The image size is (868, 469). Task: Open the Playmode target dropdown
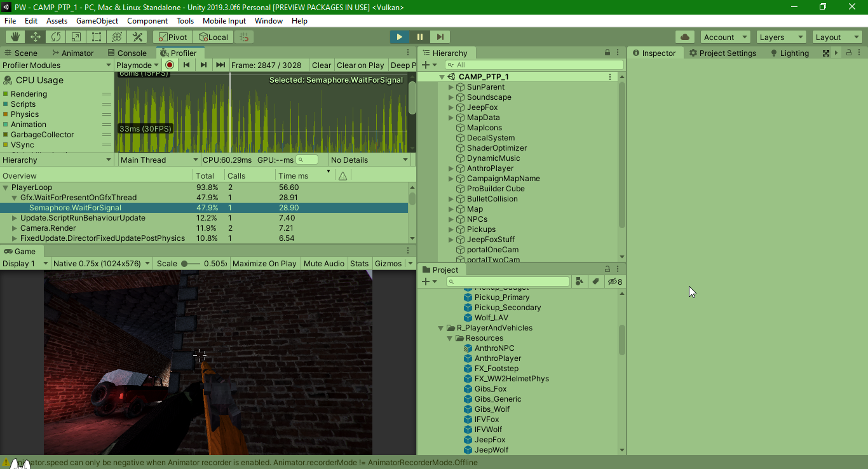[138, 65]
